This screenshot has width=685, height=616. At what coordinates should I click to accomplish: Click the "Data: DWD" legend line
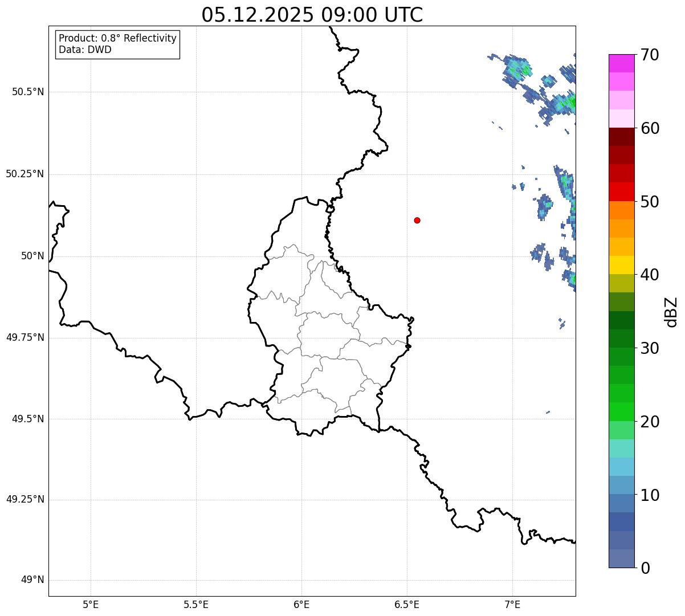click(x=85, y=50)
